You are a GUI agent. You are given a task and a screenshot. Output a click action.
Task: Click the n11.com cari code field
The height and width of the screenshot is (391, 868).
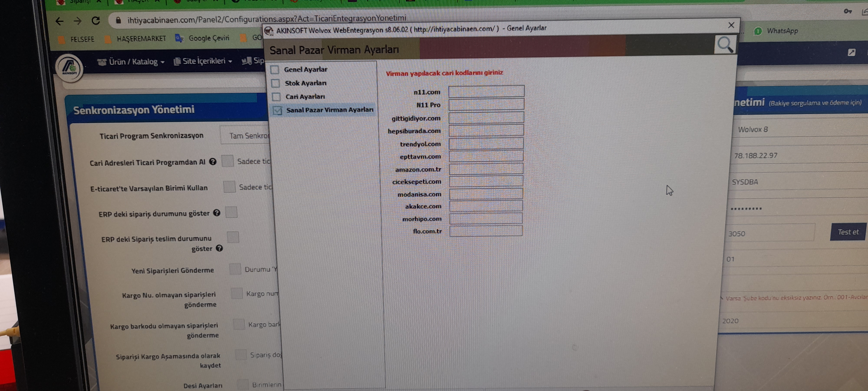click(486, 91)
